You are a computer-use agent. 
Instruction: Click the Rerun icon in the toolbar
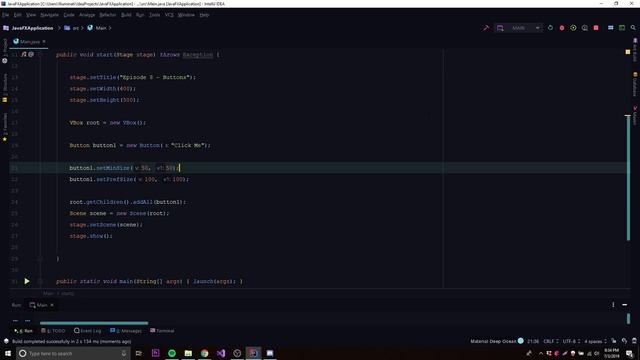click(x=550, y=28)
